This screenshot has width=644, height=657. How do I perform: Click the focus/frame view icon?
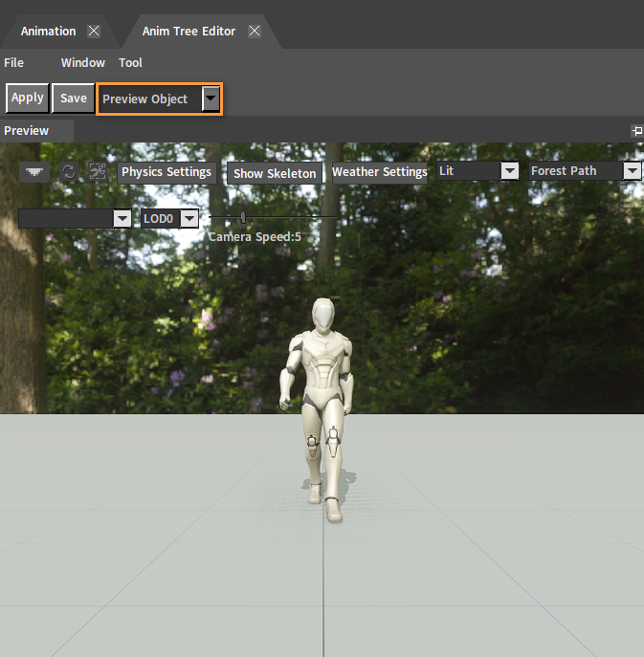pyautogui.click(x=97, y=172)
